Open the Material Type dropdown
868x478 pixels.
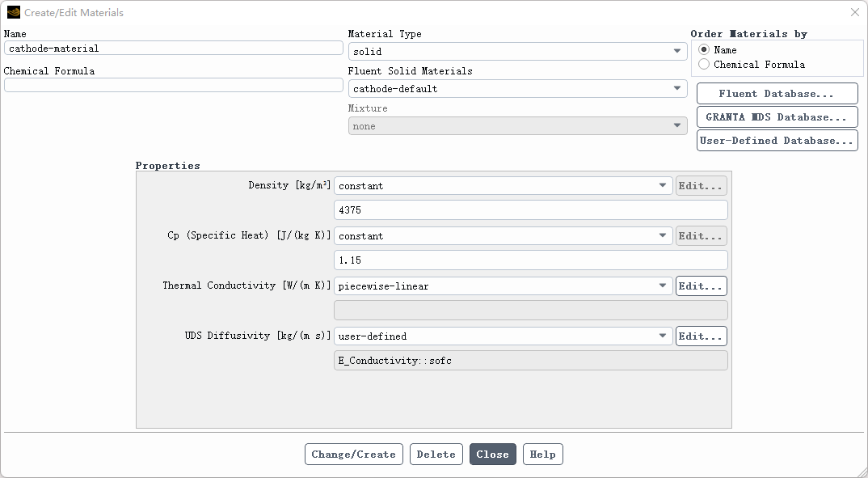click(x=517, y=52)
